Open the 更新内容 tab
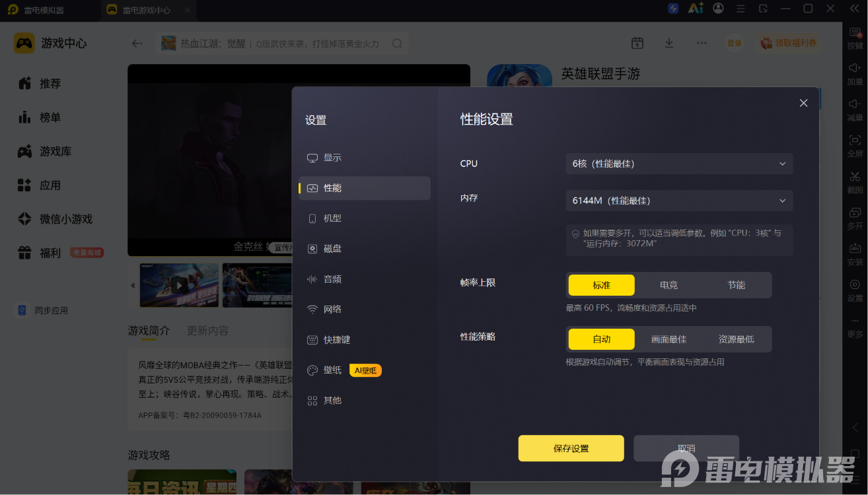The image size is (868, 495). (208, 331)
